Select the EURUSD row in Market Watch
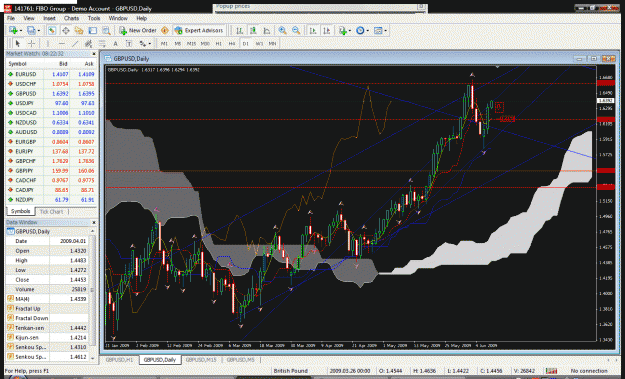This screenshot has width=625, height=379. (x=51, y=74)
